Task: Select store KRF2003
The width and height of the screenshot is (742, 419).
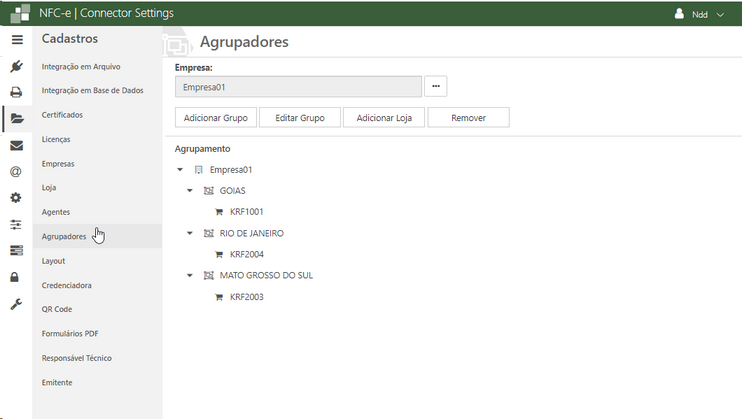Action: click(x=247, y=297)
